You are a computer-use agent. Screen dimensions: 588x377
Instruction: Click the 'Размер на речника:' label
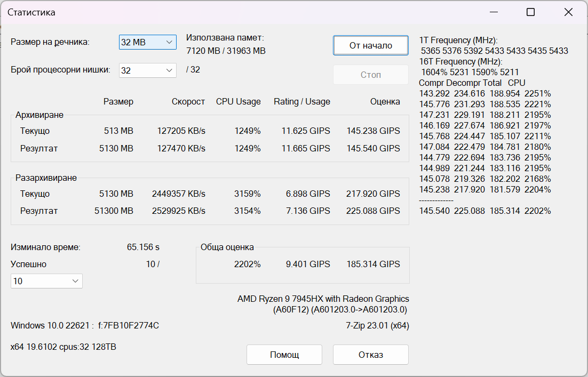pos(50,42)
